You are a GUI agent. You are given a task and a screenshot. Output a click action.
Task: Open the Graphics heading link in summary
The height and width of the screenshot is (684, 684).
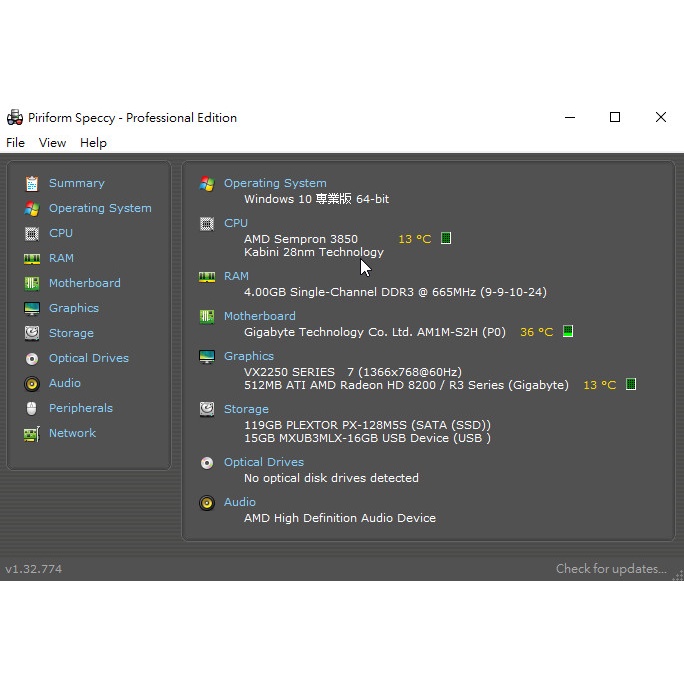coord(248,356)
